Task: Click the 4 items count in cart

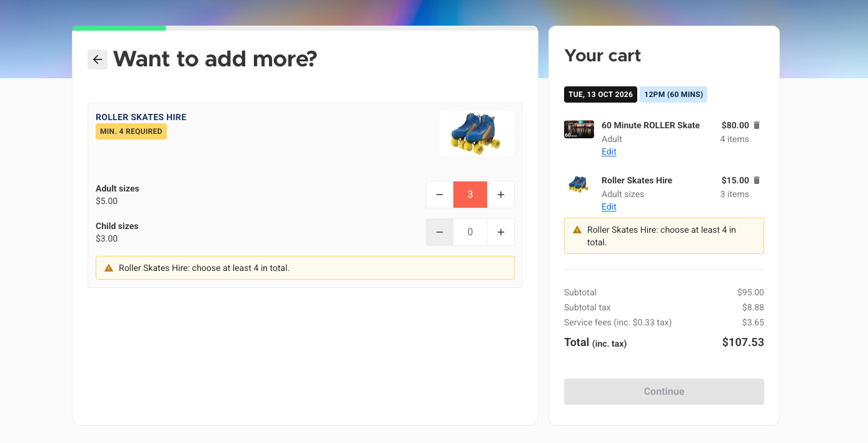Action: pyautogui.click(x=735, y=139)
